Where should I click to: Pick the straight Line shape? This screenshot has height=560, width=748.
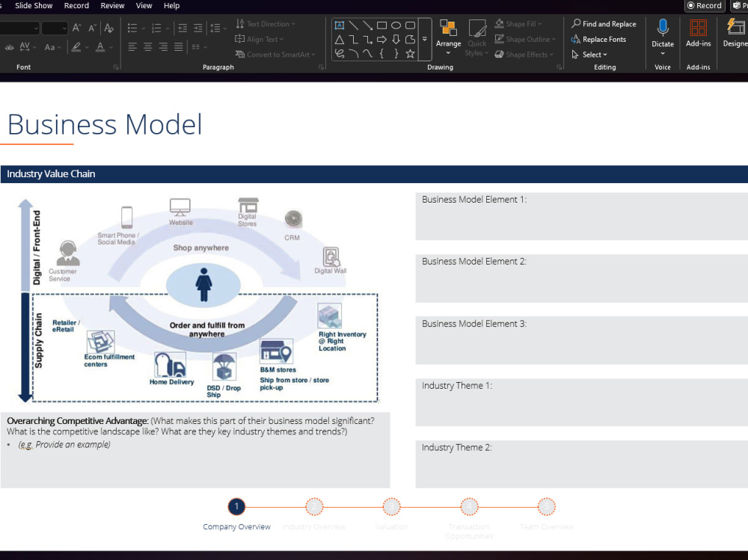click(354, 25)
